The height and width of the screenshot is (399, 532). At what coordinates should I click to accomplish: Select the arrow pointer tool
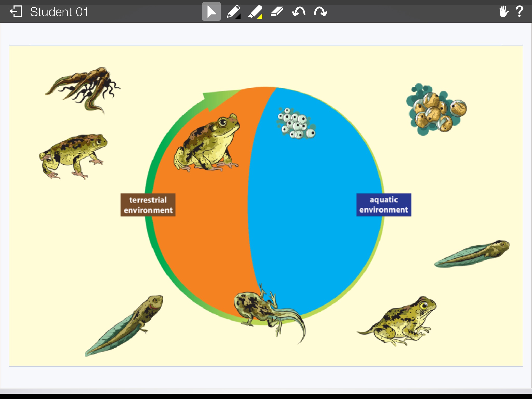coord(211,12)
